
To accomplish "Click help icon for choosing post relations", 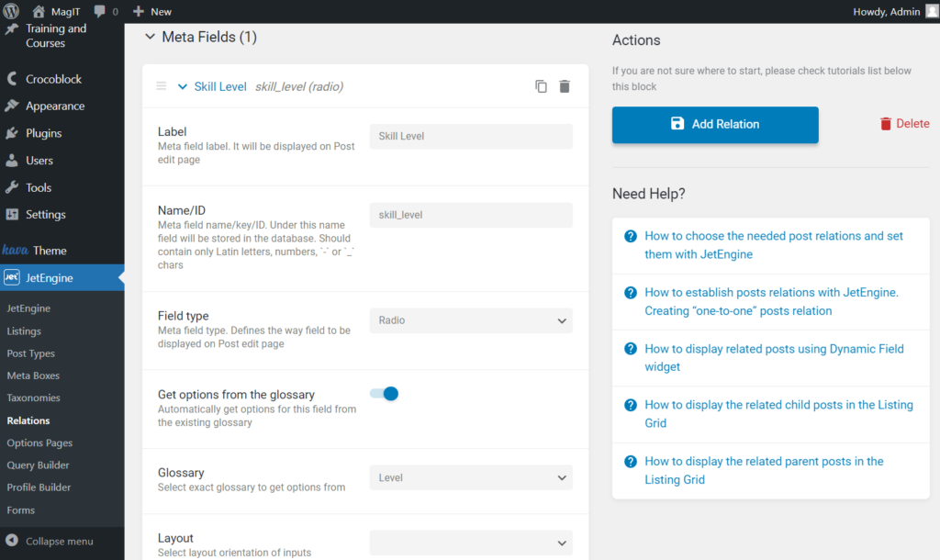I will 630,236.
